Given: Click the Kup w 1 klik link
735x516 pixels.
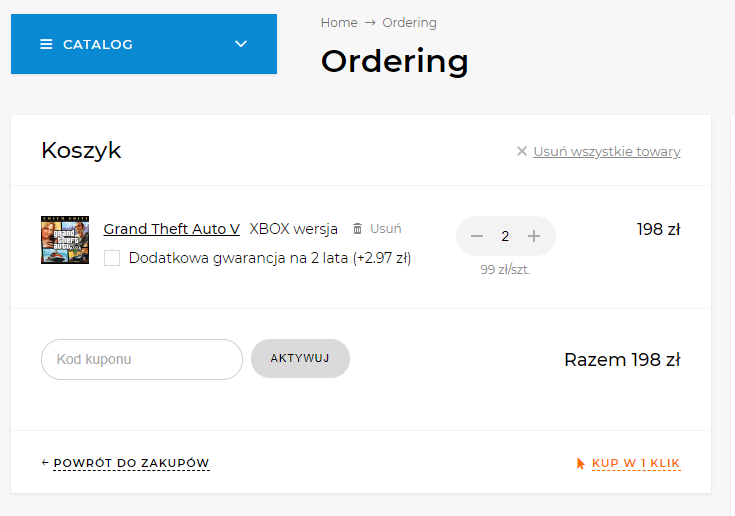Looking at the screenshot, I should pos(636,463).
